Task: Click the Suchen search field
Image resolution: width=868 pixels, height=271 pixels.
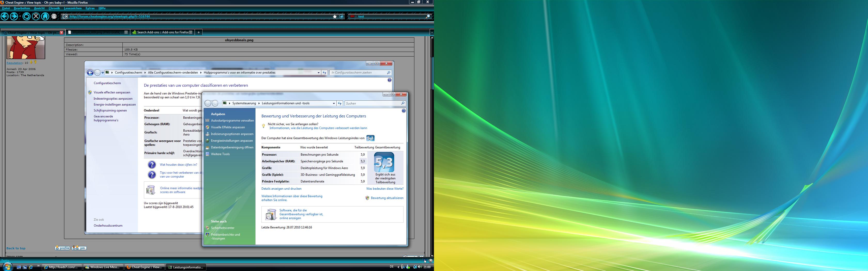Action: point(372,103)
